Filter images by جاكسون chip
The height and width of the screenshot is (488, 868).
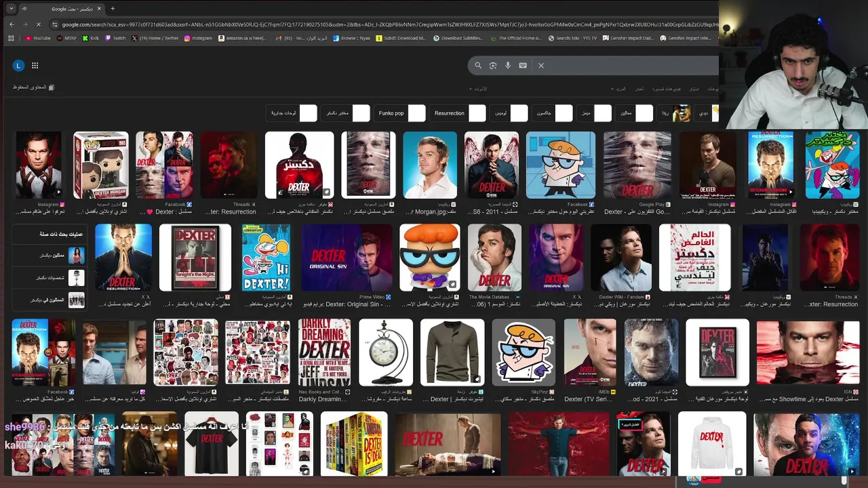tap(553, 113)
